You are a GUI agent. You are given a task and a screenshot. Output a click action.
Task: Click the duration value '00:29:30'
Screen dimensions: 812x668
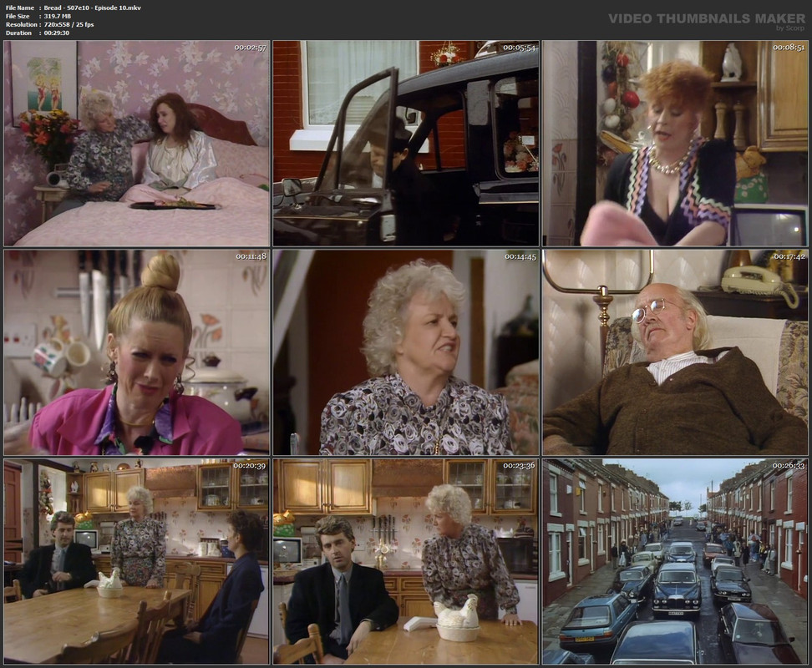click(x=57, y=33)
